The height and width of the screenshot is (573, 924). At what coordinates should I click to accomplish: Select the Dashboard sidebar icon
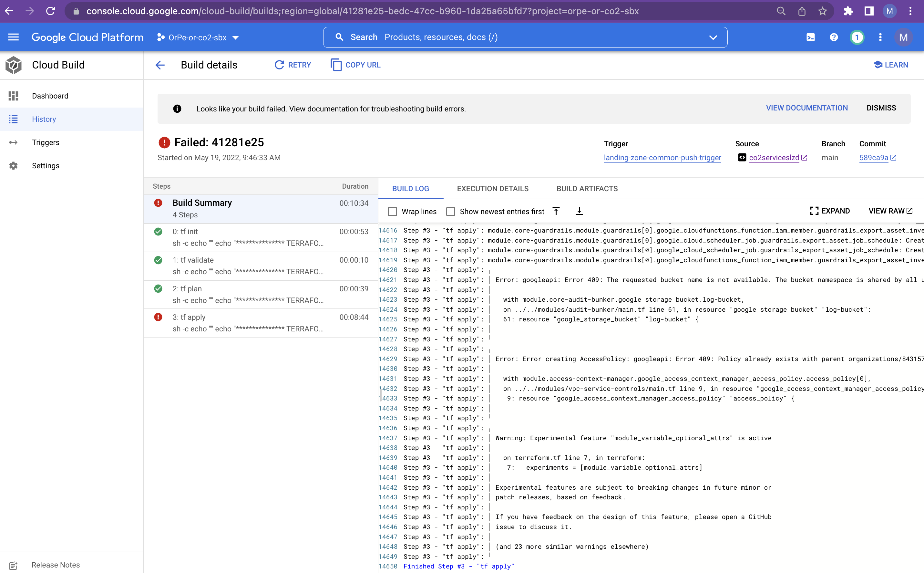coord(13,96)
